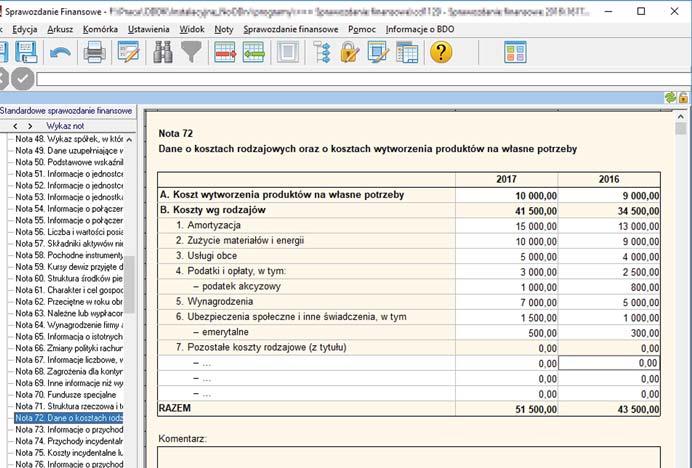Image resolution: width=692 pixels, height=468 pixels.
Task: Click the screen with pencil icon
Action: tap(378, 52)
